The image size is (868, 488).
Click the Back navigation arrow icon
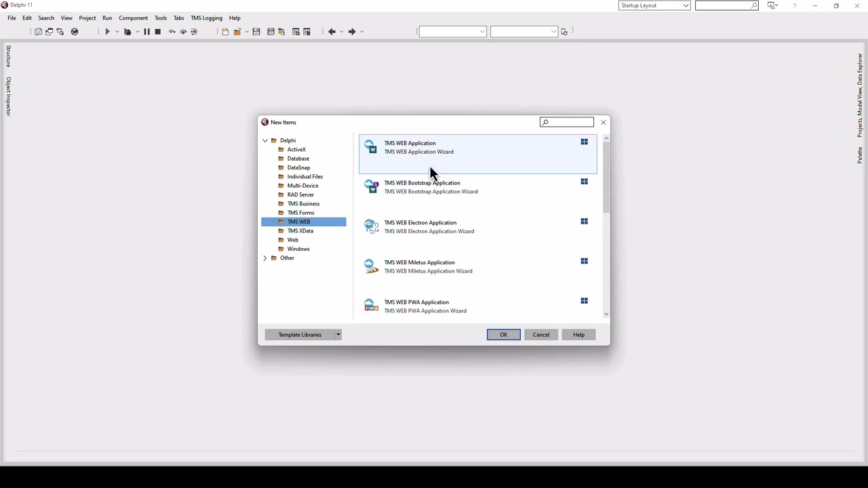332,32
